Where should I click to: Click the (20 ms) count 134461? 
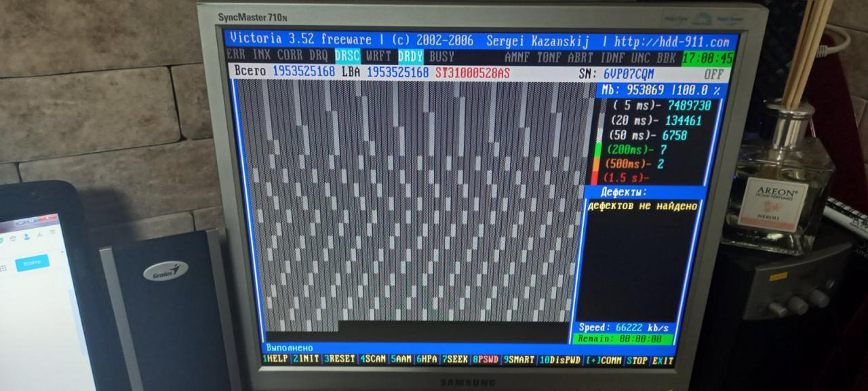point(683,121)
